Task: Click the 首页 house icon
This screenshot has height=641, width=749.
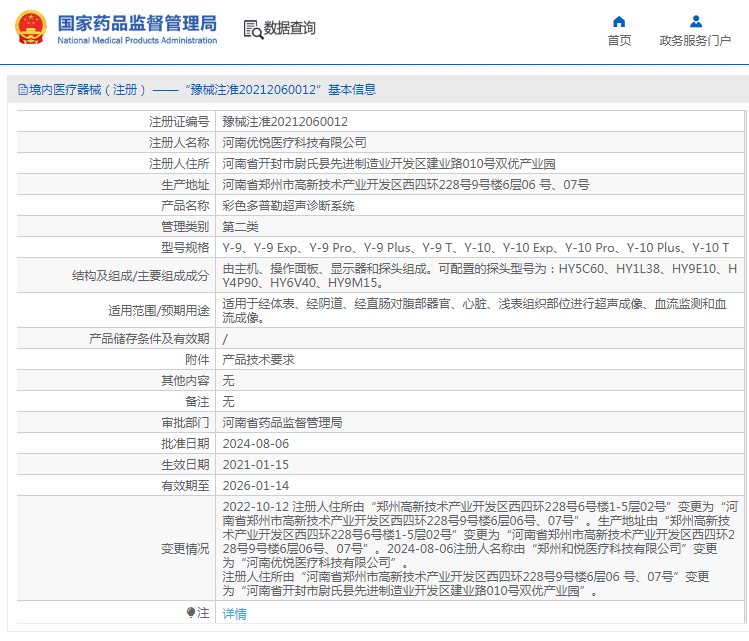Action: pyautogui.click(x=619, y=21)
